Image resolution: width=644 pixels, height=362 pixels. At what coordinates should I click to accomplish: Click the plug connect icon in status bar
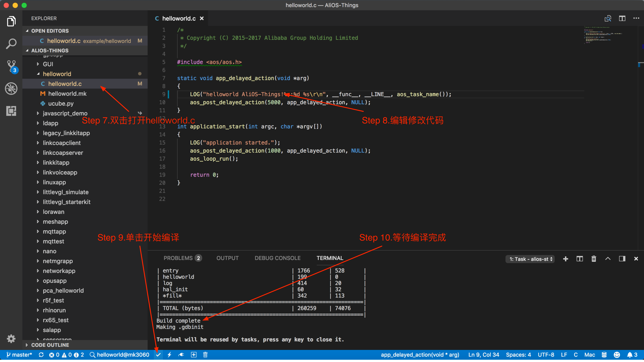[181, 354]
